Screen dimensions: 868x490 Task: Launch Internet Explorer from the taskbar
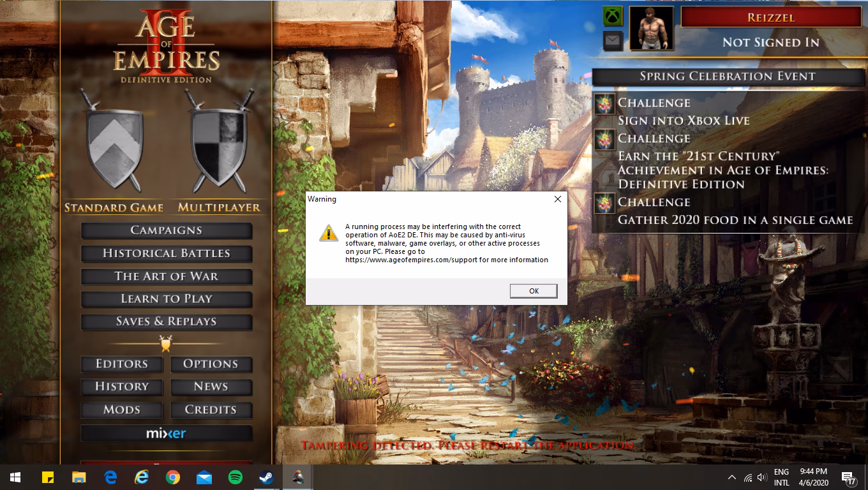(141, 477)
